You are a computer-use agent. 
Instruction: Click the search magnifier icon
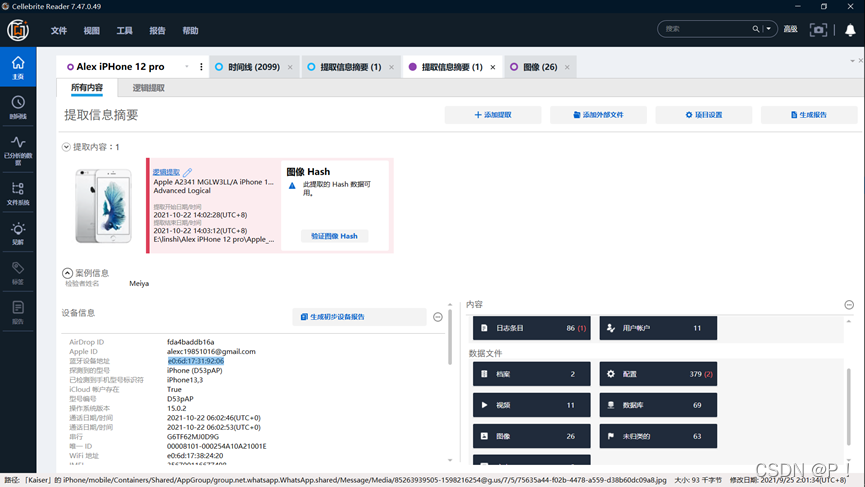[755, 29]
